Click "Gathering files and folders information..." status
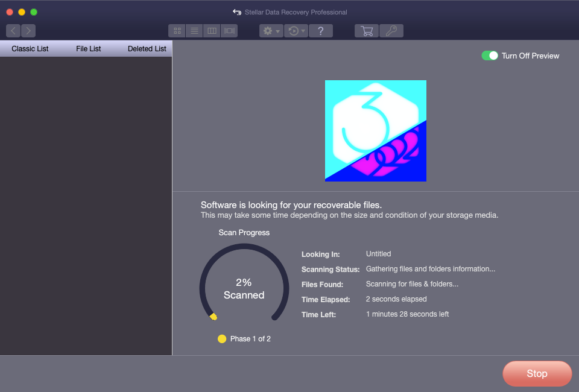 (x=431, y=269)
